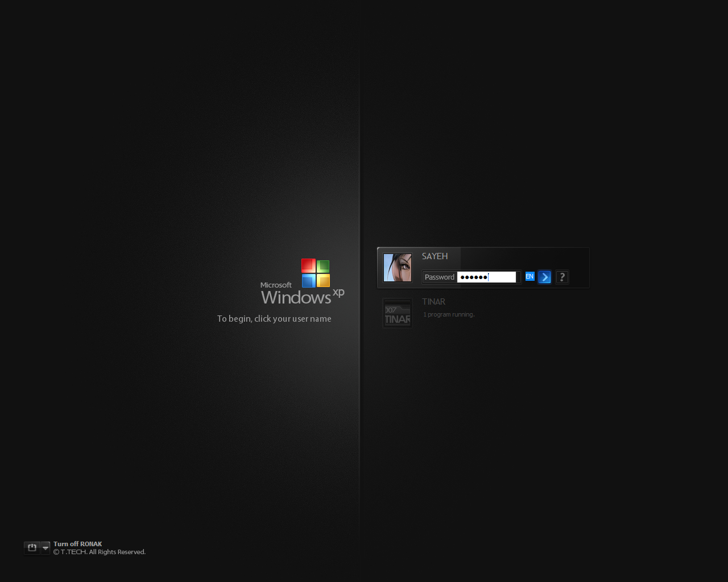Click the SAYEH user name
This screenshot has width=728, height=582.
tap(435, 256)
